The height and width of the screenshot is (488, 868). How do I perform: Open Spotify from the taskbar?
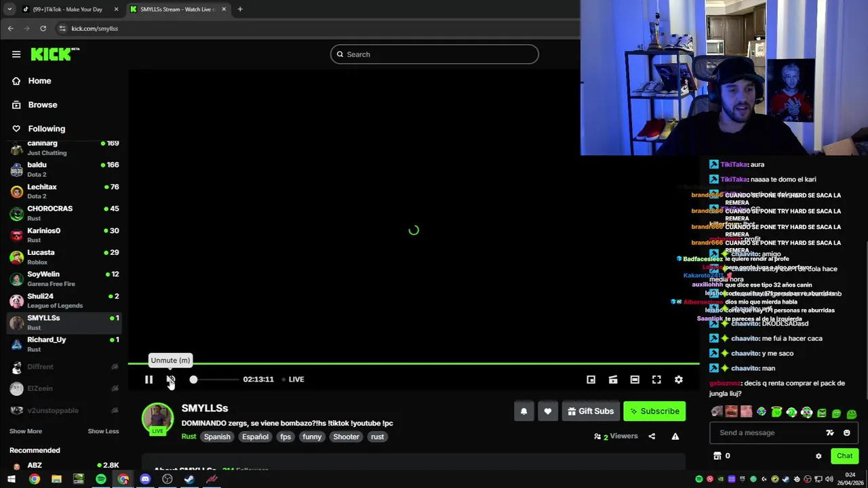point(101,479)
